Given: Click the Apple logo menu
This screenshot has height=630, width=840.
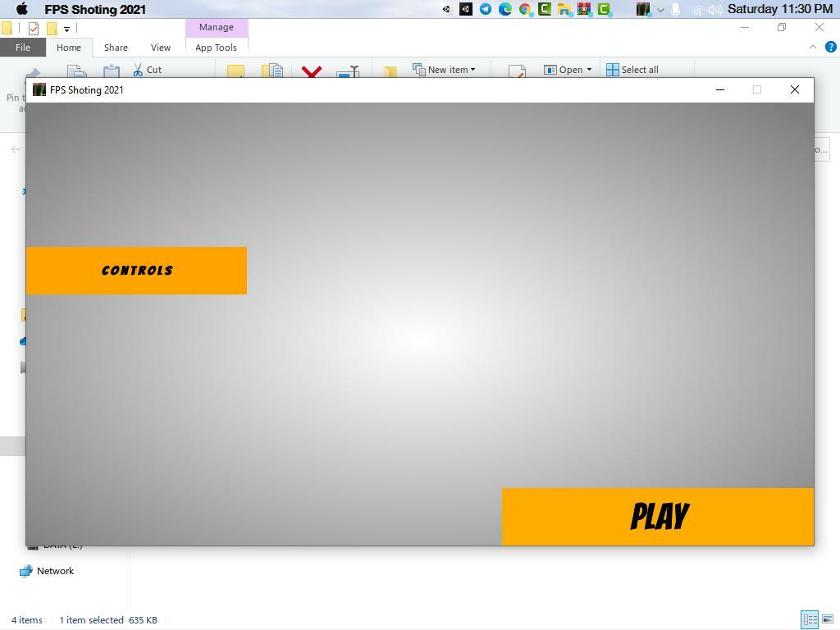Looking at the screenshot, I should tap(22, 9).
